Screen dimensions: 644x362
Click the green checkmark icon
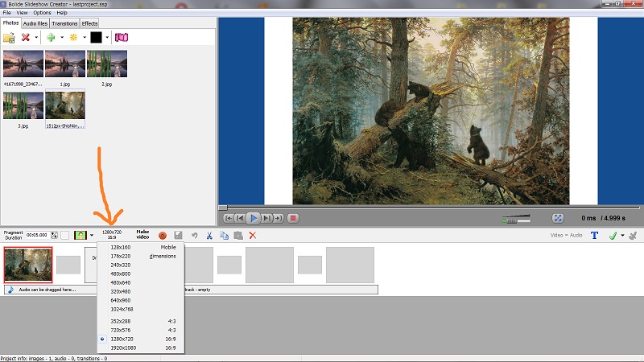[613, 235]
